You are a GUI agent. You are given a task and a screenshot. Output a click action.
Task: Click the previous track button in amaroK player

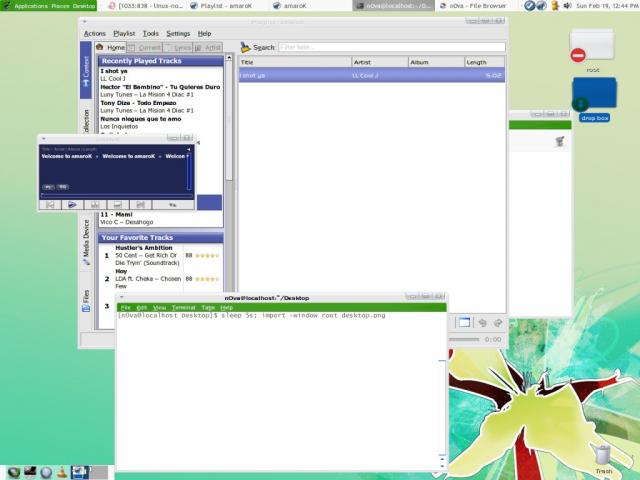tap(51, 204)
